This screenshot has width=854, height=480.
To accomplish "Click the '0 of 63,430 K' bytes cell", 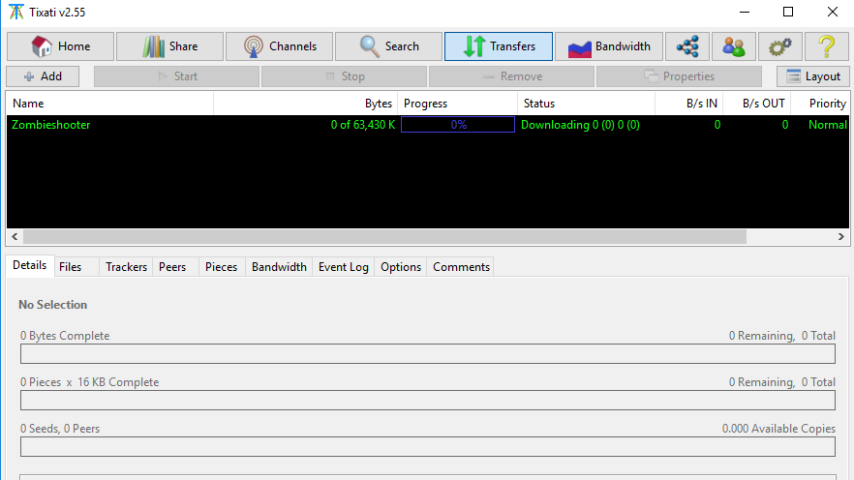I will pos(363,125).
